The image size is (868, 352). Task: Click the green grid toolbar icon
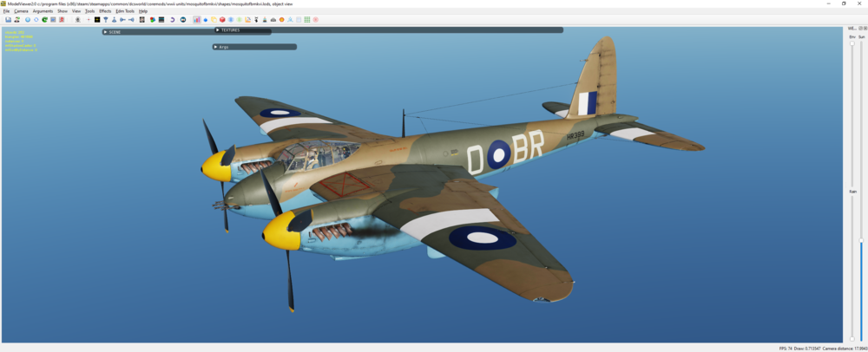[307, 19]
